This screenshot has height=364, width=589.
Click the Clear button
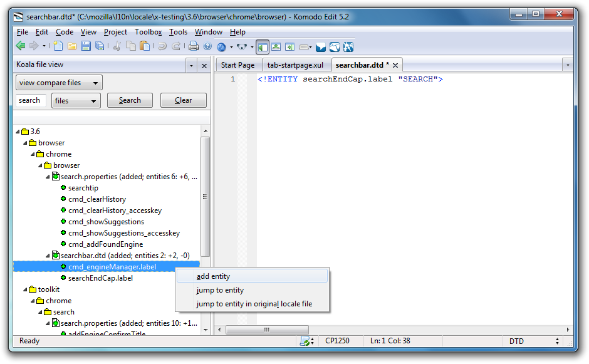(184, 100)
